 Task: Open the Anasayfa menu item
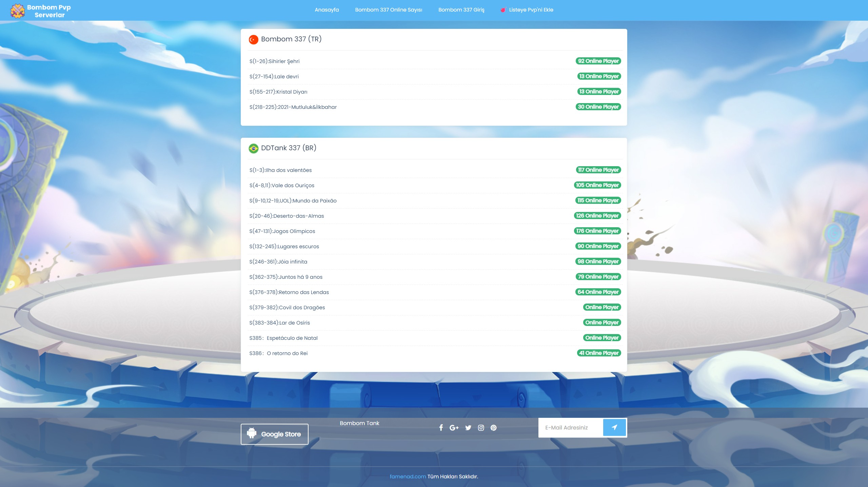click(x=327, y=10)
